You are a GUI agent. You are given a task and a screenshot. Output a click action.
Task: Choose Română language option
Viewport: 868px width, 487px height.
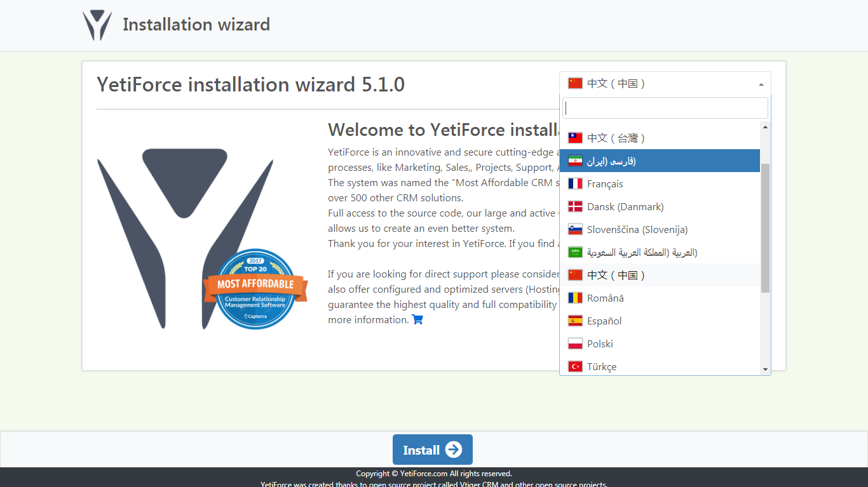click(x=660, y=298)
